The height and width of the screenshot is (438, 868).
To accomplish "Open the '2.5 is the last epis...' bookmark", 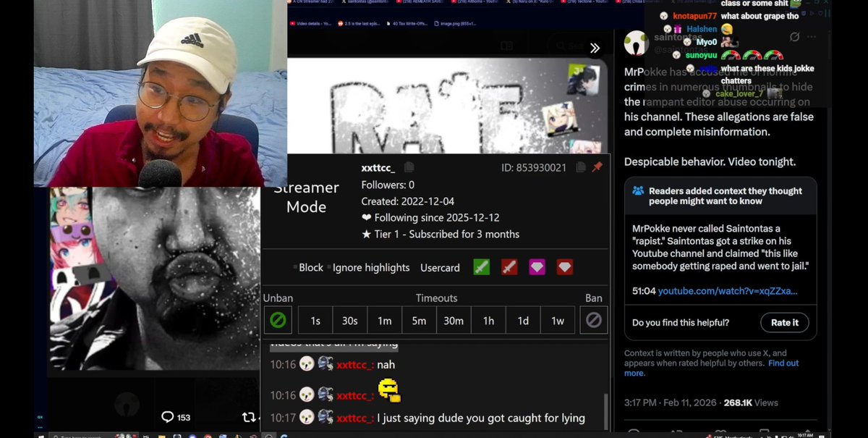I will click(359, 23).
